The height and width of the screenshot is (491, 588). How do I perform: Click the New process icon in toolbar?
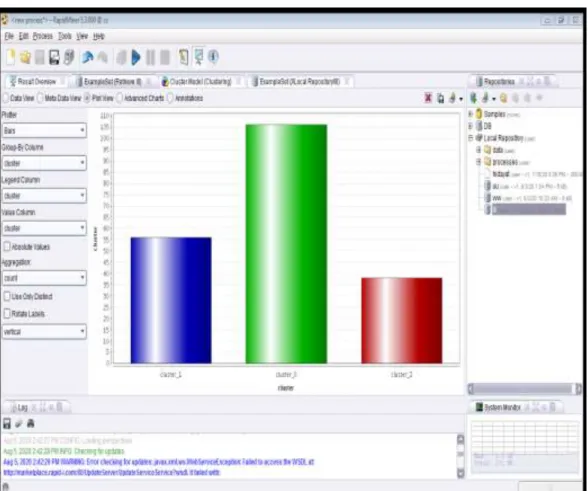(11, 57)
